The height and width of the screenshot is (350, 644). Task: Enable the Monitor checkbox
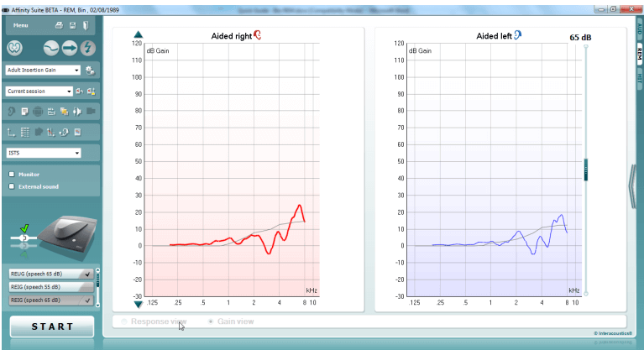click(11, 174)
